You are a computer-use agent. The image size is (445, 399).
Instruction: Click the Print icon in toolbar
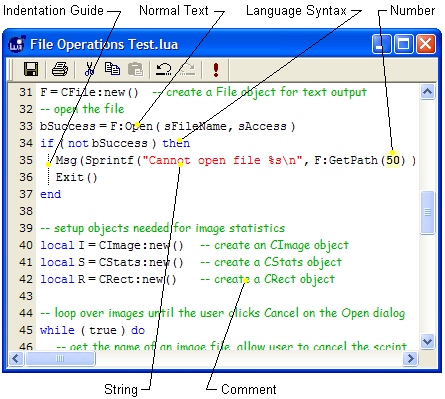(x=60, y=69)
